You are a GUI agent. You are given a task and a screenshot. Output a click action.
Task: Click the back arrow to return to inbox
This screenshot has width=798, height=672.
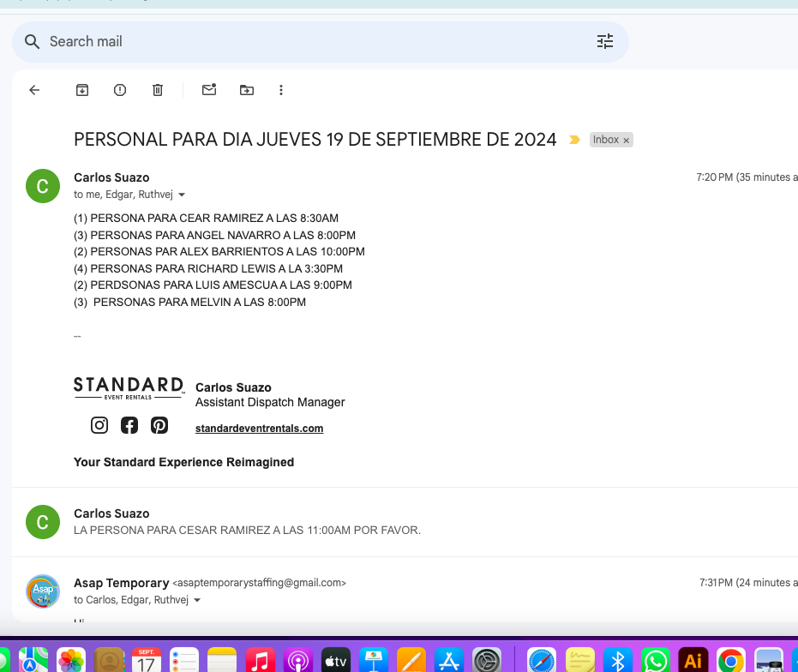click(x=34, y=90)
